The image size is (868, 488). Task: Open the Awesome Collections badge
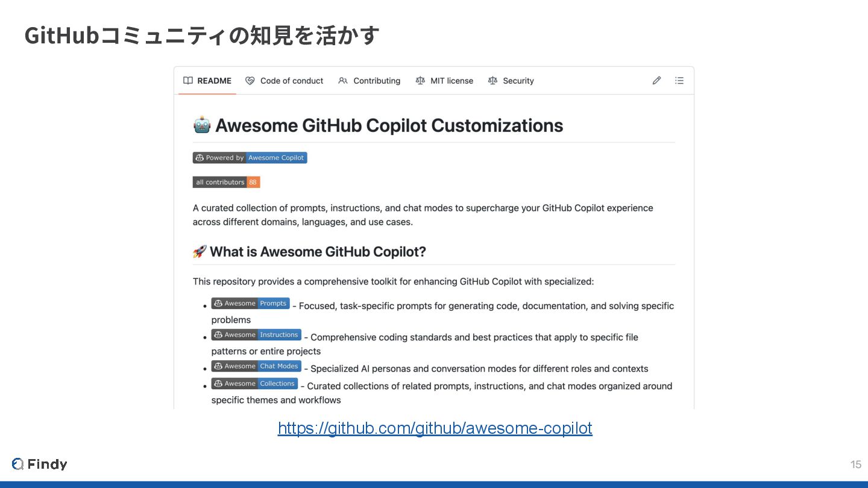254,383
